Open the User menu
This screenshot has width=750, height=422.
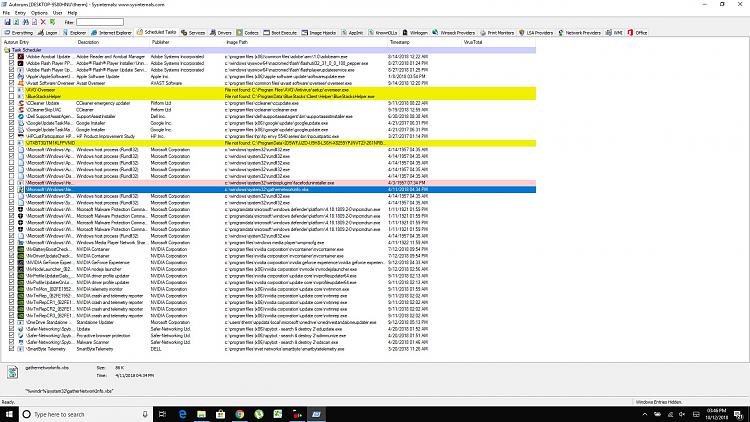click(x=57, y=13)
